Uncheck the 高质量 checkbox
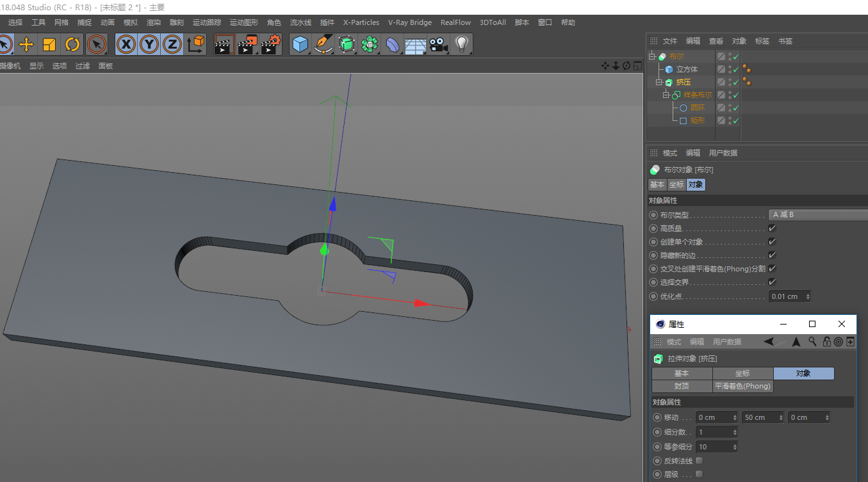Viewport: 868px width, 482px height. [x=772, y=229]
